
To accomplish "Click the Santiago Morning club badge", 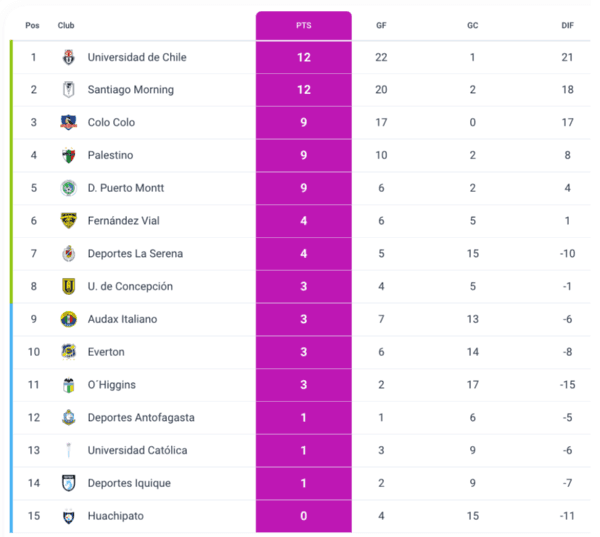I will point(68,90).
